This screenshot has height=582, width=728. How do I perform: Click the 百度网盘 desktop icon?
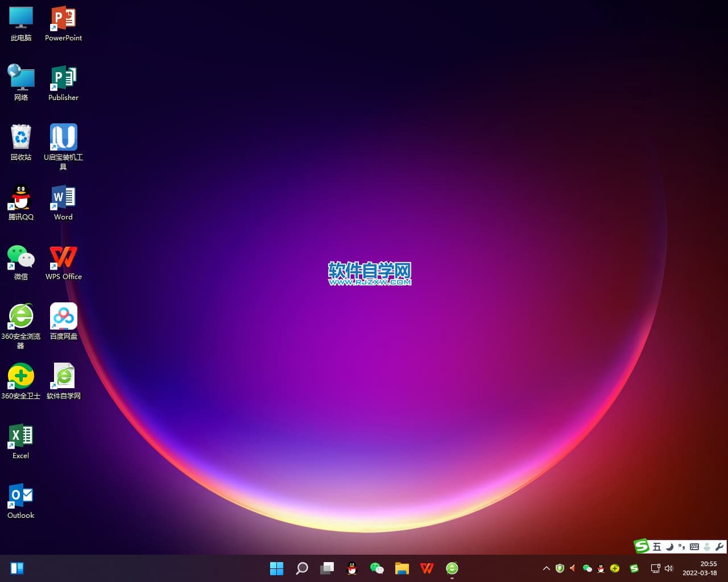click(x=63, y=317)
